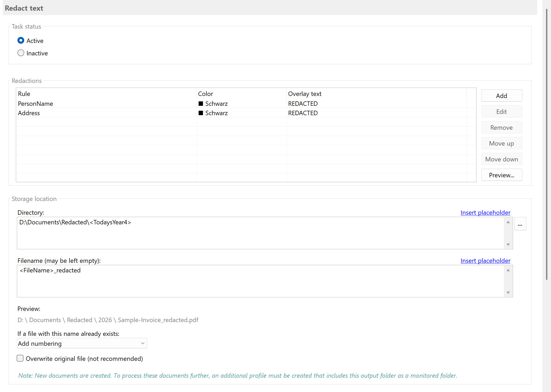The width and height of the screenshot is (551, 392).
Task: Click the Add redaction button
Action: click(501, 96)
